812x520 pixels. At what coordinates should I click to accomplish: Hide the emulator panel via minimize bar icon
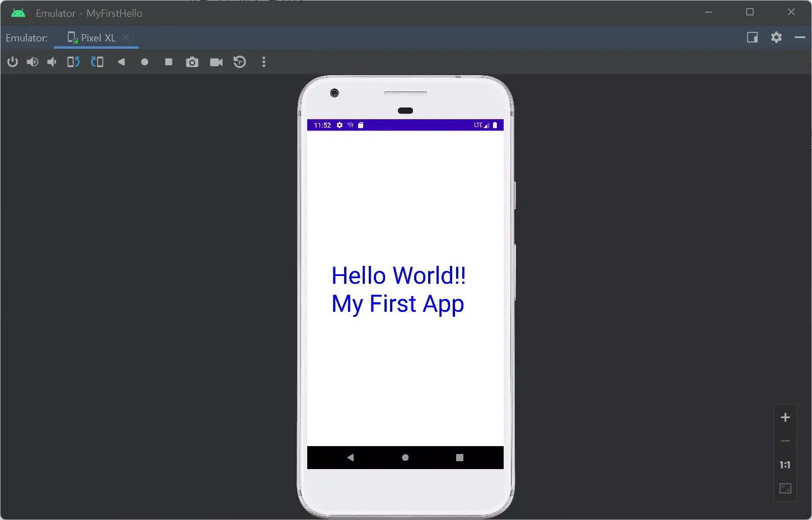pyautogui.click(x=800, y=38)
